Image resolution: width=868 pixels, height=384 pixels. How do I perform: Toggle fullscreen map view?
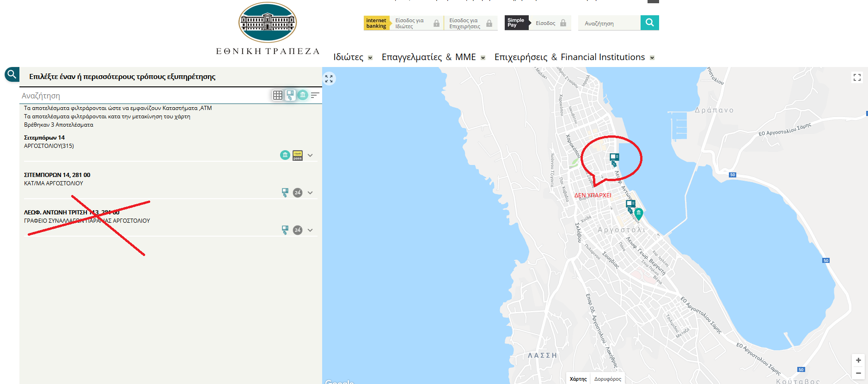tap(857, 78)
